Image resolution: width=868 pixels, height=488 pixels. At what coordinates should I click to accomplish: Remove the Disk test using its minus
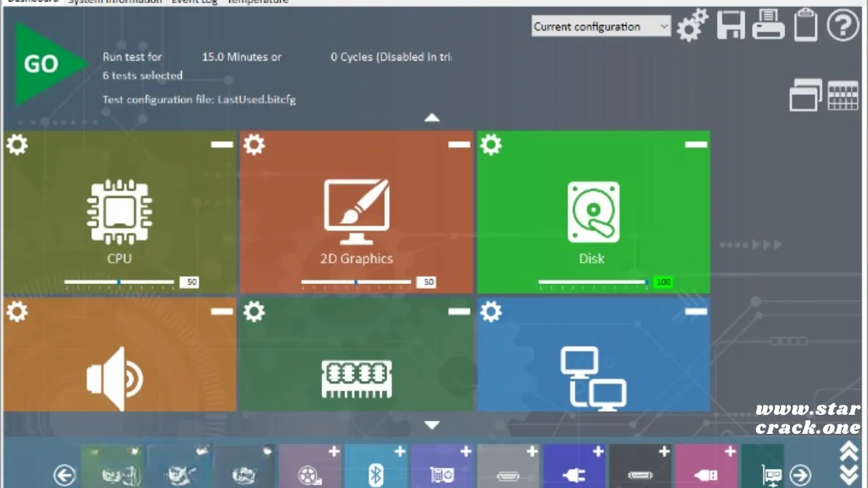pyautogui.click(x=696, y=144)
